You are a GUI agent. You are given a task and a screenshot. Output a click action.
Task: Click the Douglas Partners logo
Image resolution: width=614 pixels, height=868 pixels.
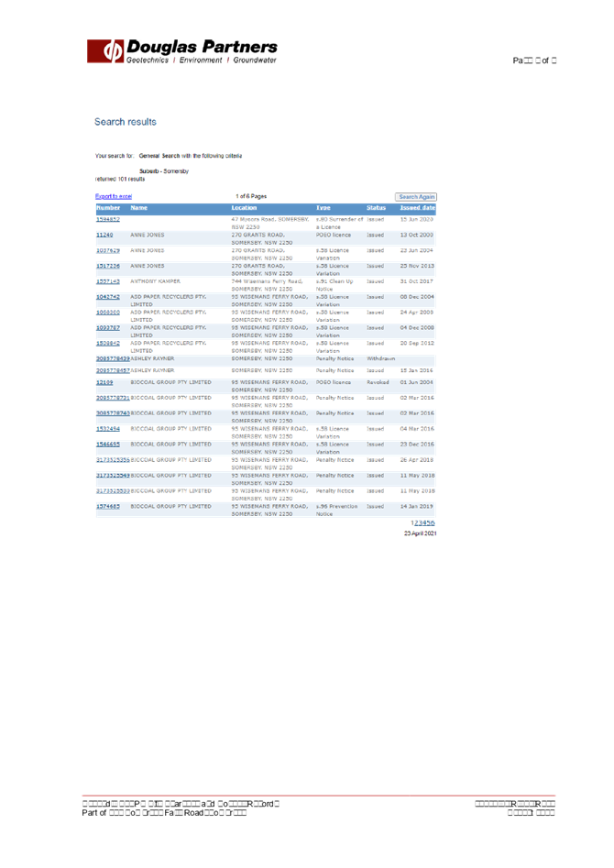[182, 51]
